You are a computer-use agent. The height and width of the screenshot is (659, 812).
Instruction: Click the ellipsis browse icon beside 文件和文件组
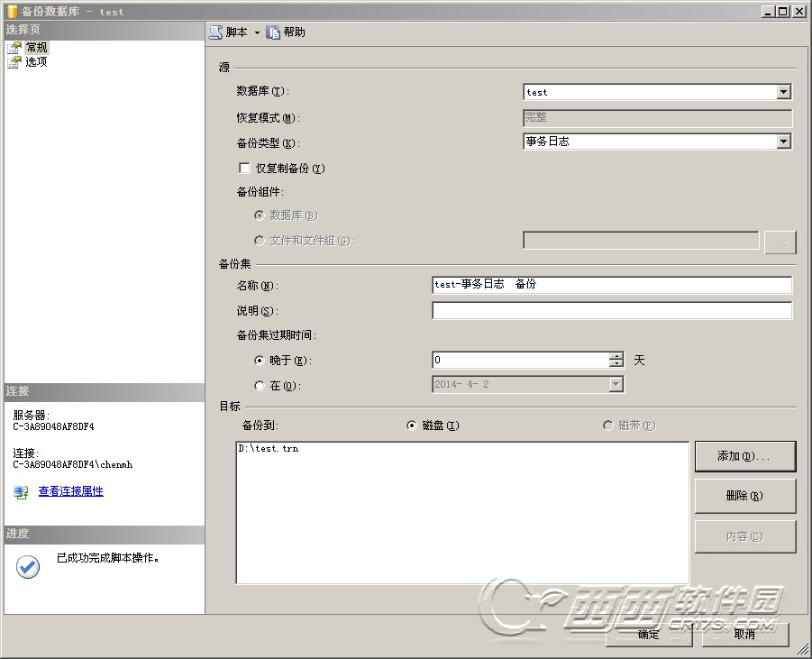click(x=780, y=242)
